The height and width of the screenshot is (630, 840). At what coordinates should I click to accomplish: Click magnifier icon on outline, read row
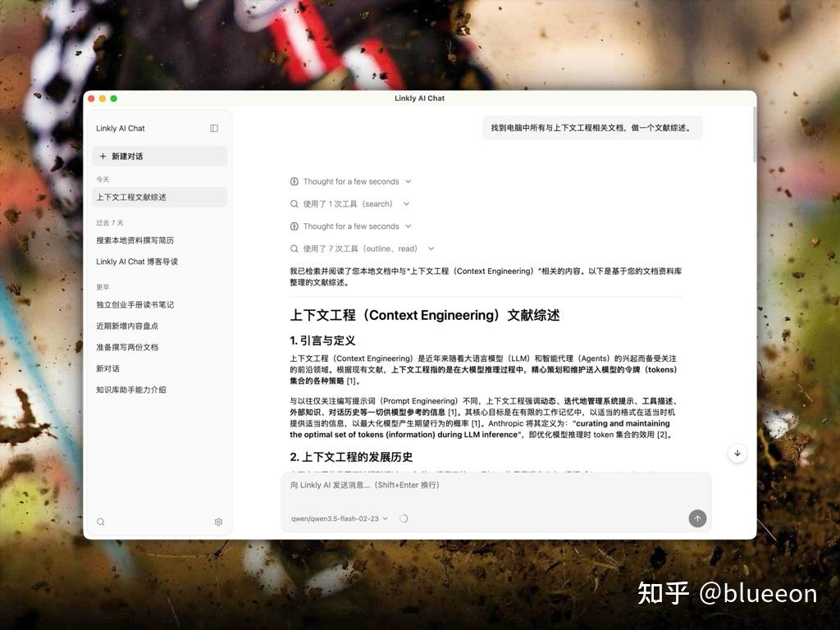pyautogui.click(x=294, y=249)
